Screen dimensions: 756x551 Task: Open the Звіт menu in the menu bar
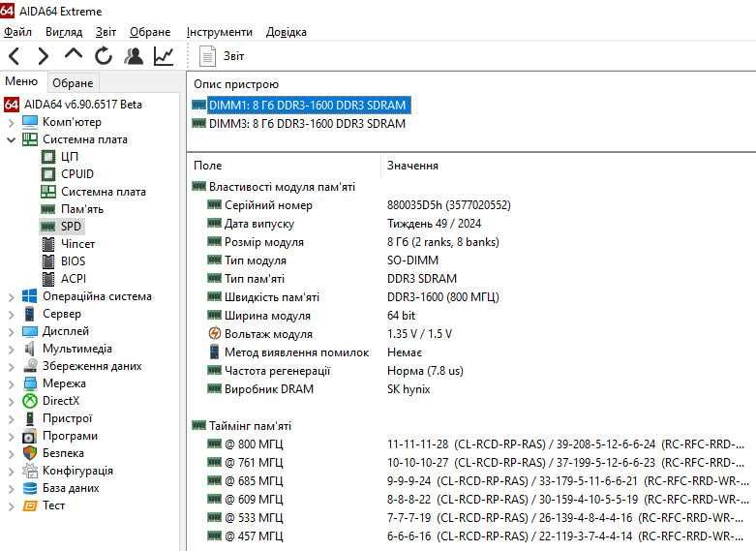(106, 32)
